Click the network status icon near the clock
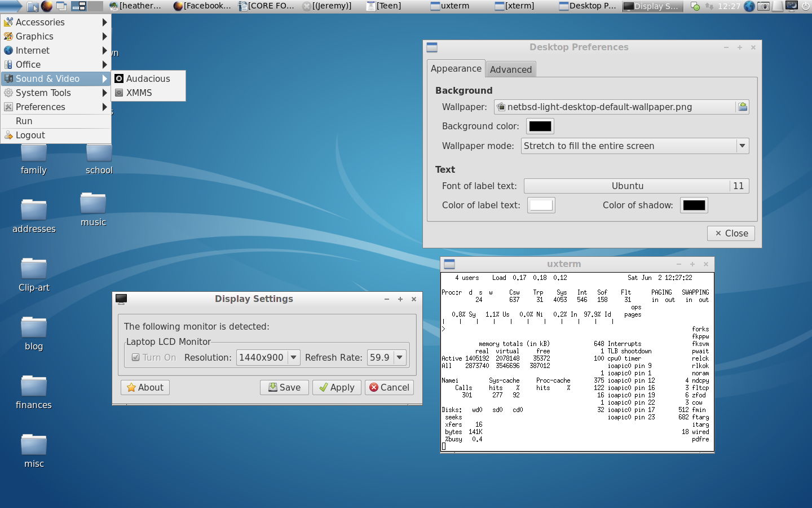Viewport: 812px width, 508px height. click(709, 6)
